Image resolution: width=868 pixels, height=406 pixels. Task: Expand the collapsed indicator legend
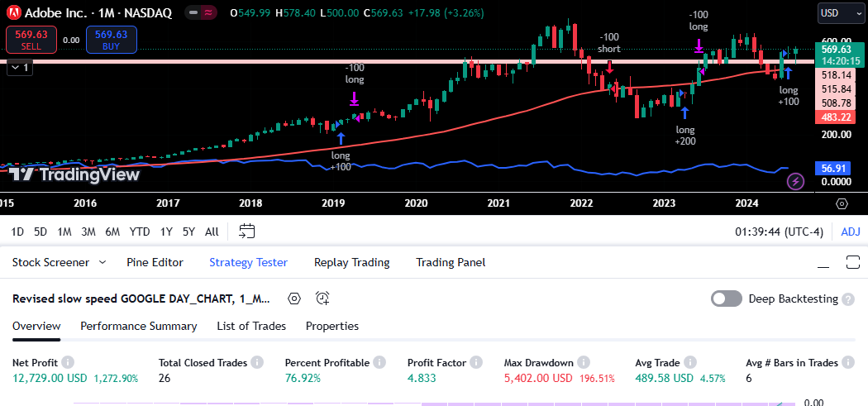coord(19,68)
